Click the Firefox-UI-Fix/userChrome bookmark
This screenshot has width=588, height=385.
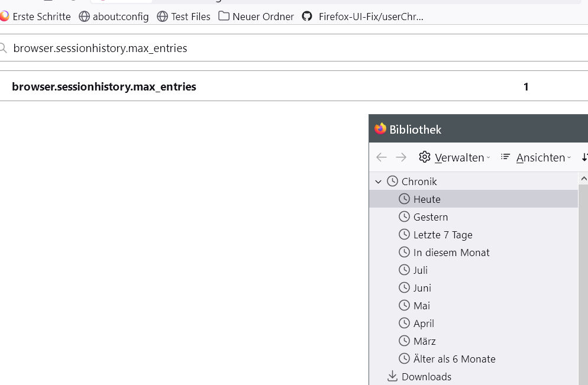[x=370, y=17]
